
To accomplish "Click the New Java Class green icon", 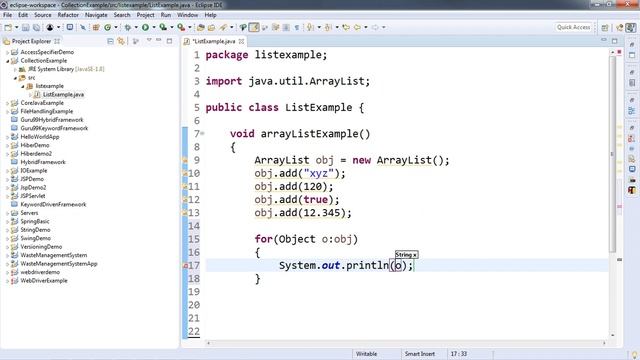I will tap(107, 27).
